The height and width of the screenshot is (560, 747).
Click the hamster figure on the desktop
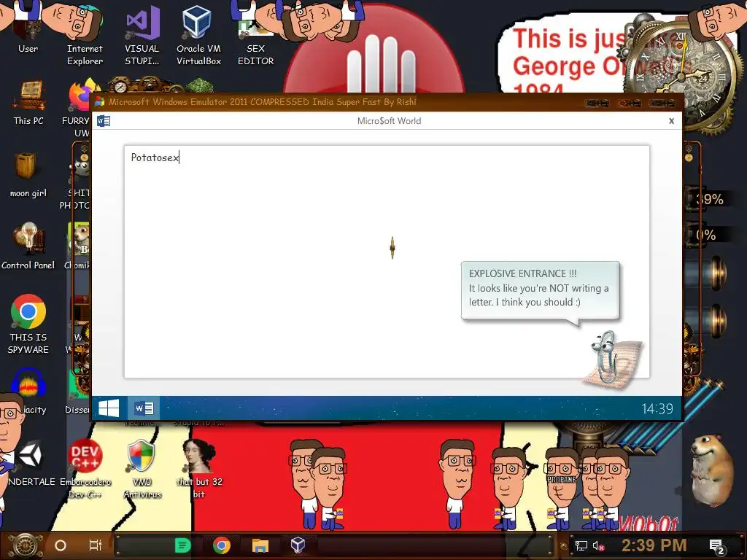tap(711, 470)
